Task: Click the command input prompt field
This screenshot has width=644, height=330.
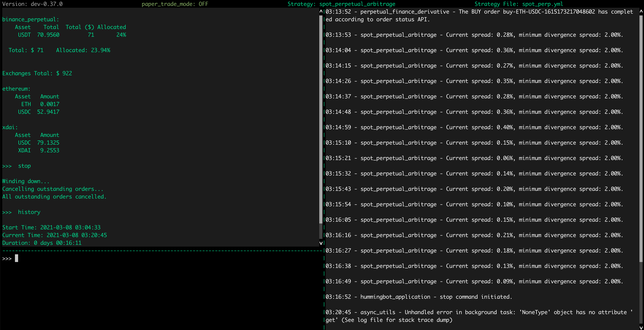Action: 7,258
